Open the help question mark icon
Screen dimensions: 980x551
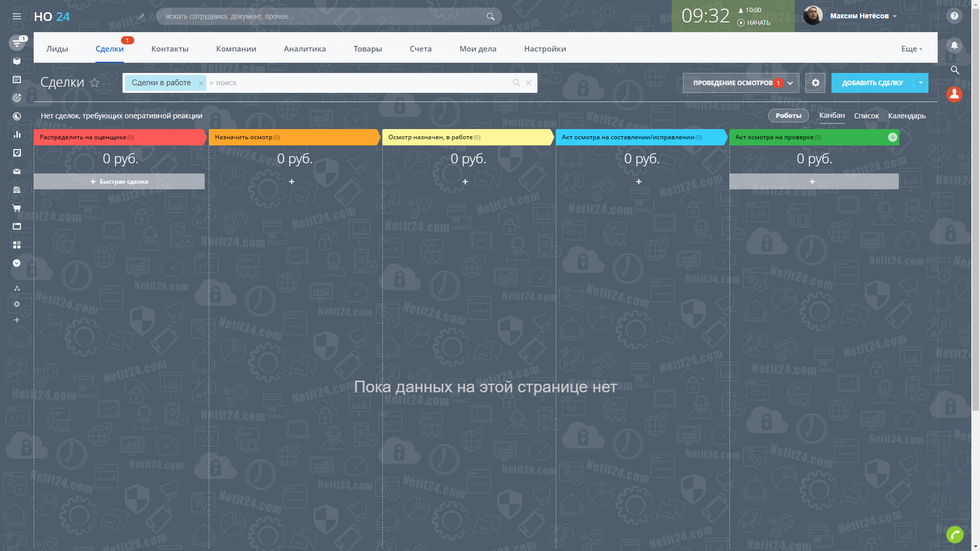point(954,16)
